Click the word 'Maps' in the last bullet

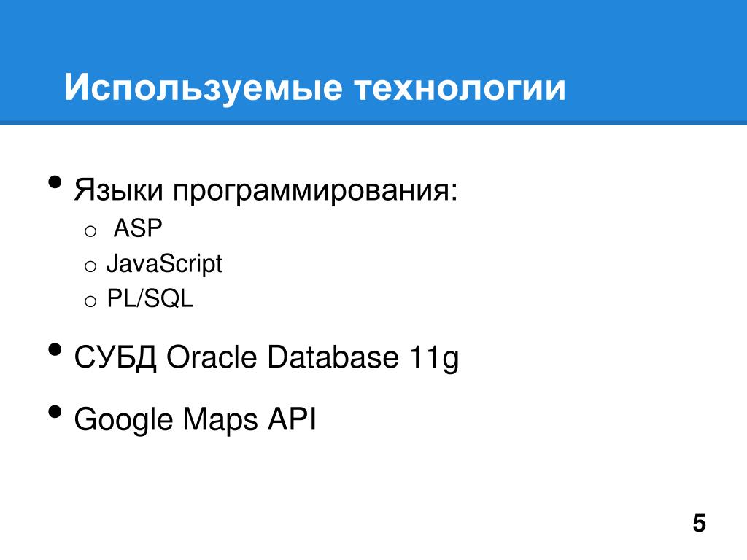(x=220, y=421)
